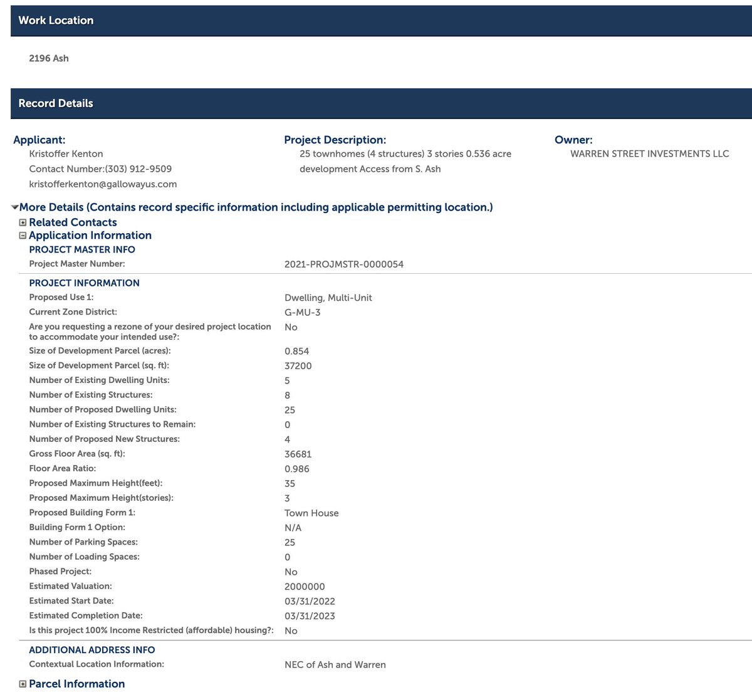Expand the Related Contacts plus icon
Viewport: 752px width, 700px height.
point(23,222)
